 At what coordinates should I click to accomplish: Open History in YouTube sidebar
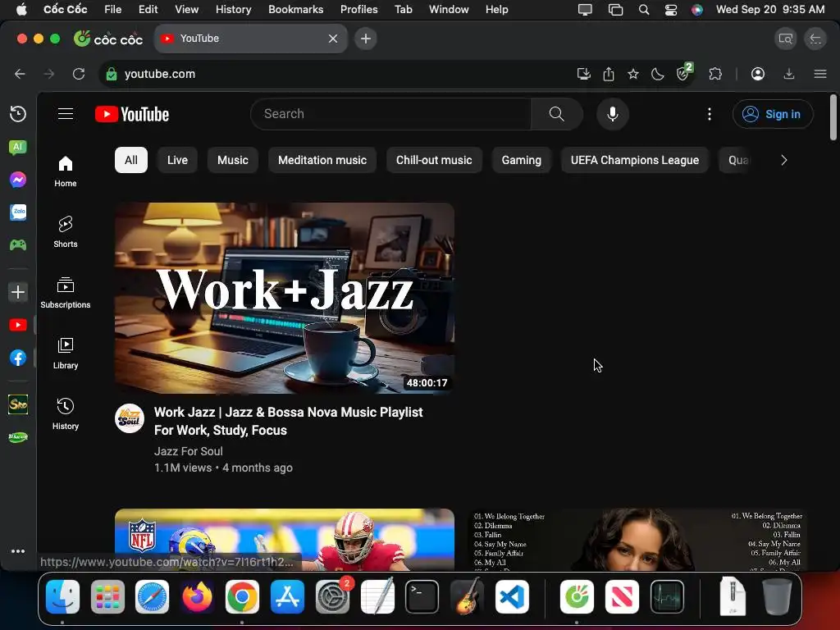(x=66, y=414)
